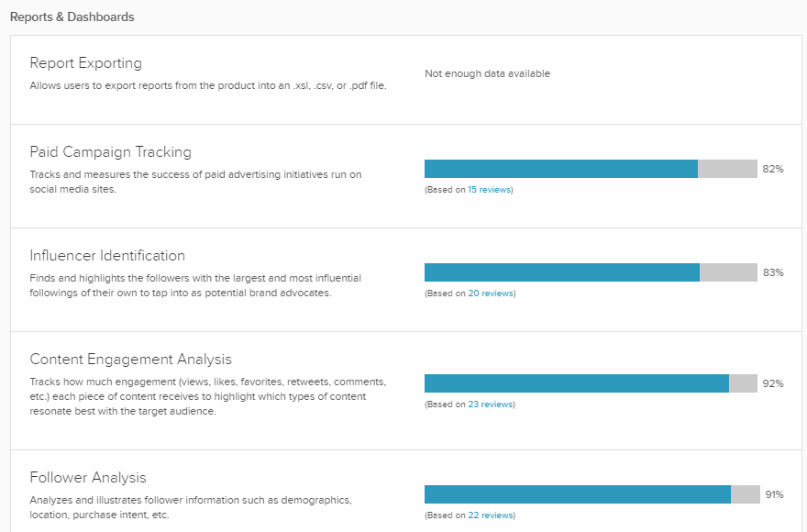Image resolution: width=807 pixels, height=532 pixels.
Task: Click the Influencer Identification rating bar
Action: 591,272
